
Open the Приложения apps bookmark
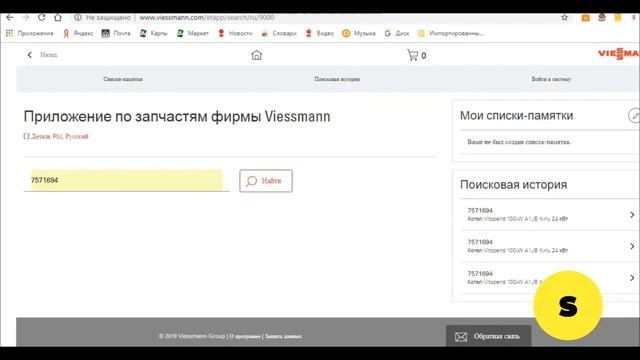(29, 33)
